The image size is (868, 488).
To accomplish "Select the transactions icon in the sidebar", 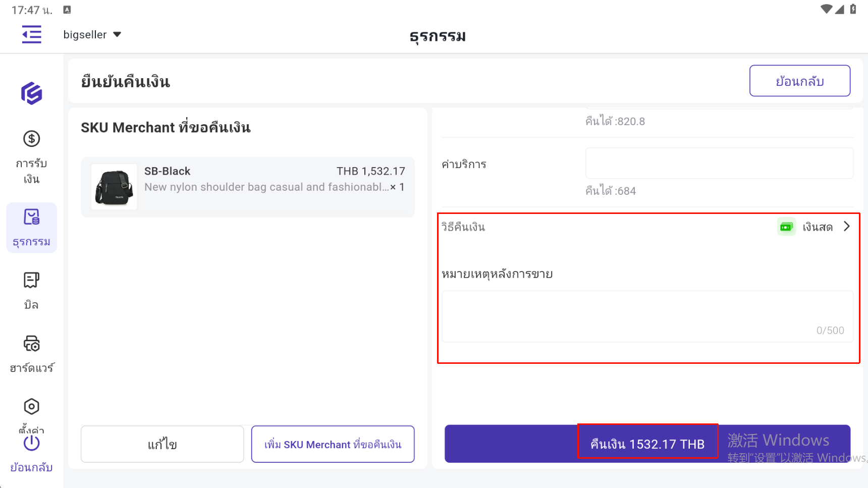I will click(31, 218).
